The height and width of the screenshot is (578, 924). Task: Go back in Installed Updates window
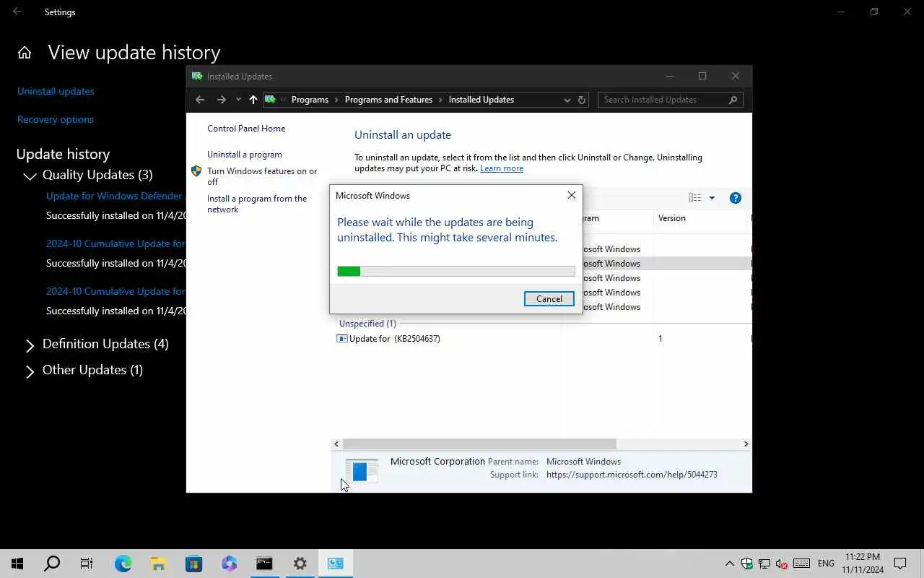pyautogui.click(x=200, y=100)
